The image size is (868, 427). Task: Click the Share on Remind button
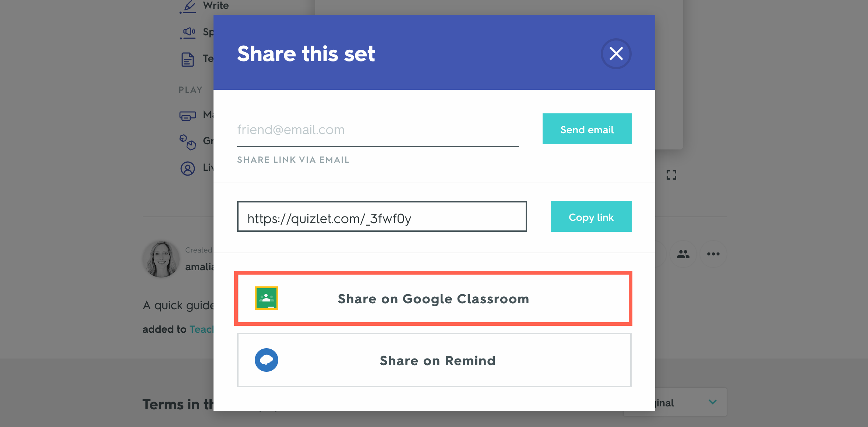[434, 360]
